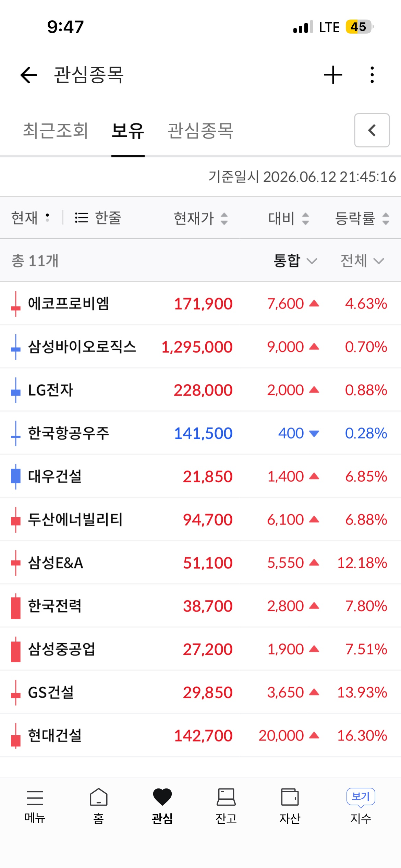This screenshot has height=868, width=401.
Task: Expand the 통합 dropdown
Action: [x=295, y=261]
